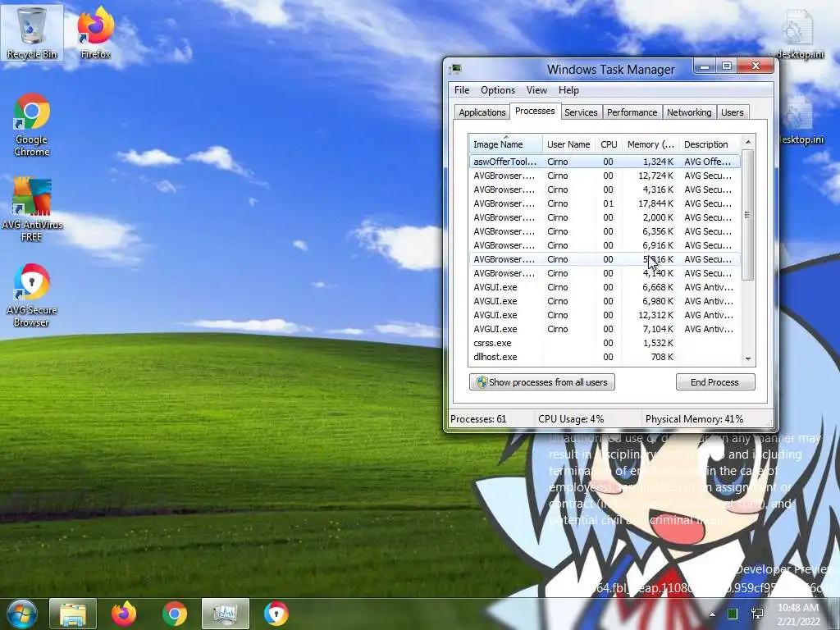Sort by the User Name column header
The height and width of the screenshot is (630, 840).
pos(568,144)
